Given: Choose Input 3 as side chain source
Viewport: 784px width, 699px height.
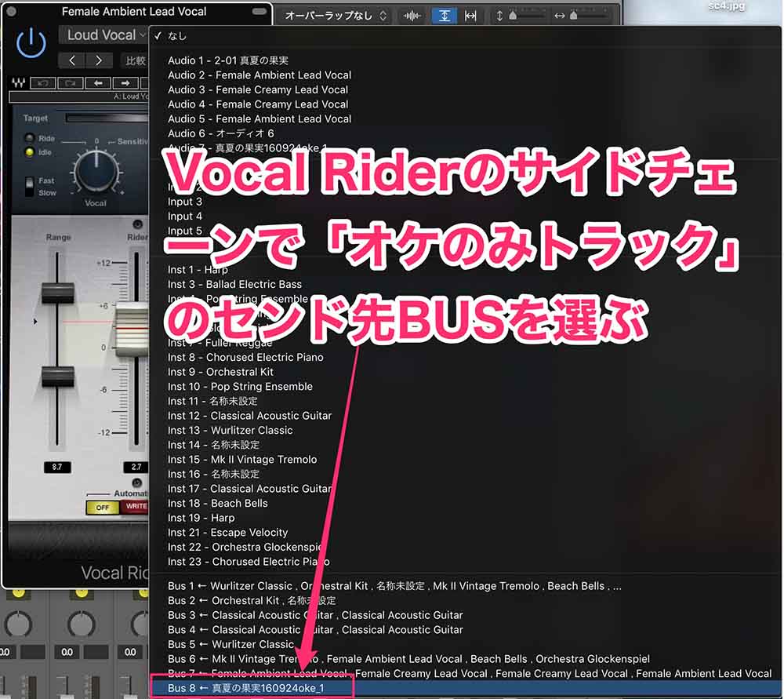Looking at the screenshot, I should tap(465, 202).
